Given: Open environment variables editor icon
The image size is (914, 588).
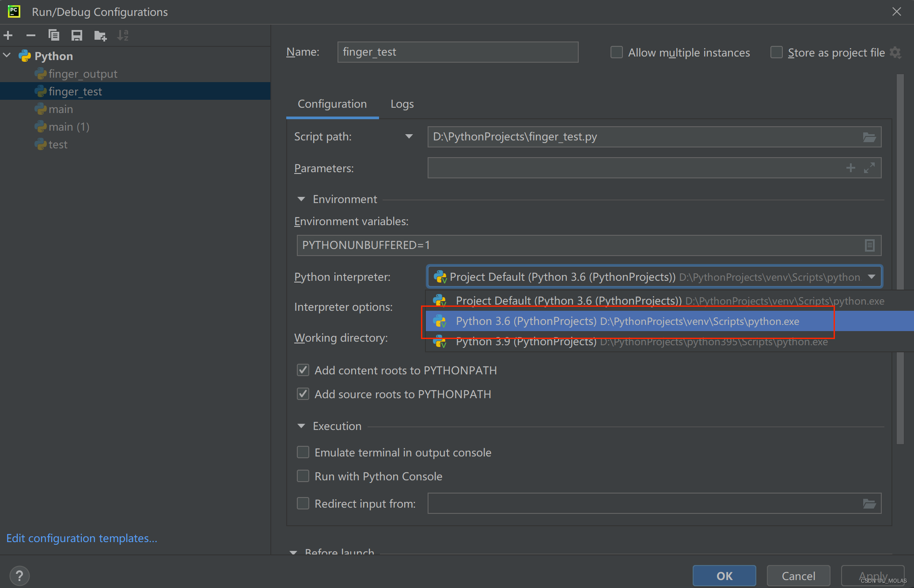Looking at the screenshot, I should (x=869, y=245).
